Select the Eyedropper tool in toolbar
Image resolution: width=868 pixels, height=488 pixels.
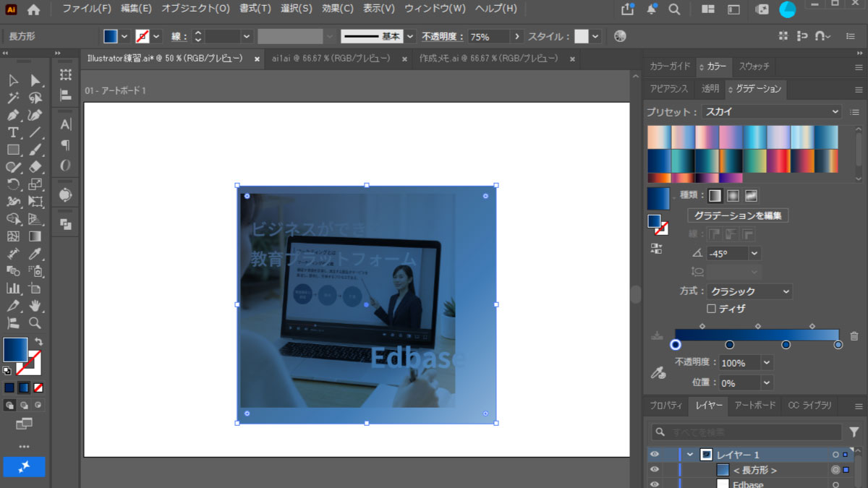point(35,254)
